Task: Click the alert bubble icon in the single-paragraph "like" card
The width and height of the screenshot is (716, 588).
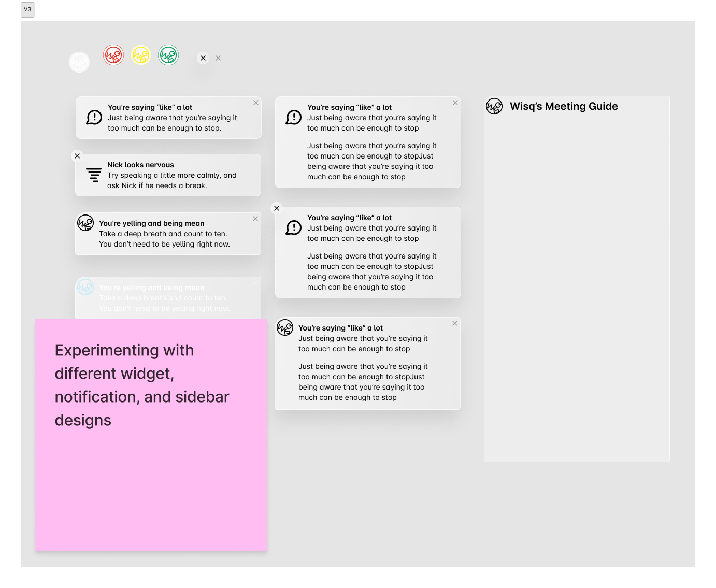Action: (x=94, y=118)
